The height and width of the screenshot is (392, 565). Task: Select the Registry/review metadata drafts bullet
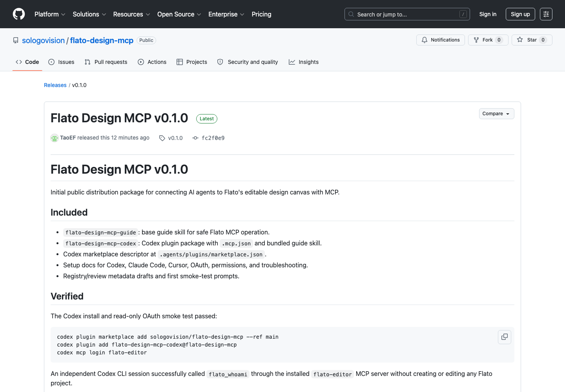click(151, 276)
